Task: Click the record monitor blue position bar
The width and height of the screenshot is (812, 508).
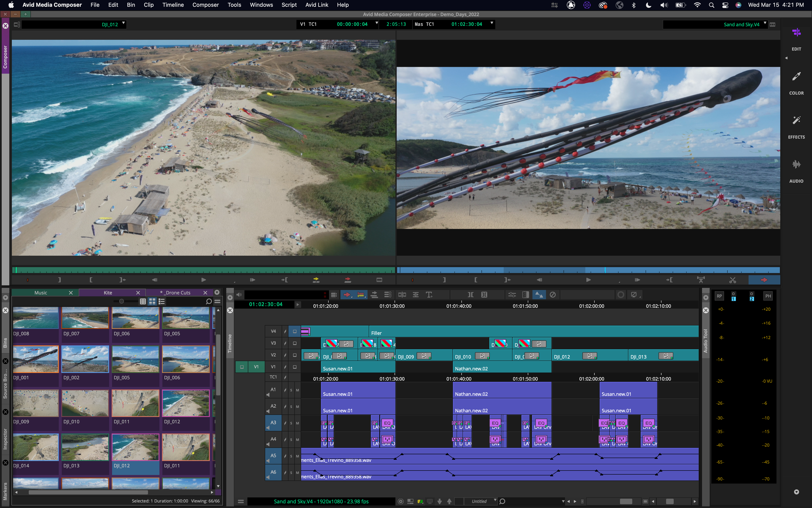Action: pyautogui.click(x=588, y=270)
